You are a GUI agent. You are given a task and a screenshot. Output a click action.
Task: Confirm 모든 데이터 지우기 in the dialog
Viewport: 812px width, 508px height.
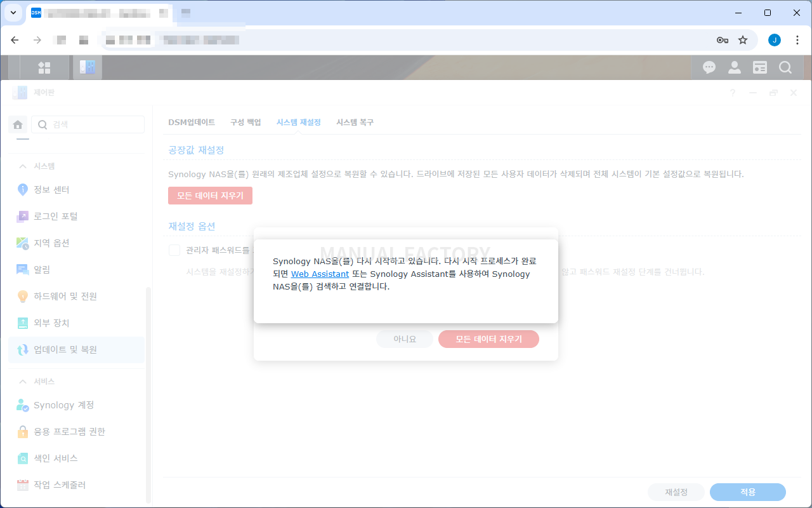point(488,339)
